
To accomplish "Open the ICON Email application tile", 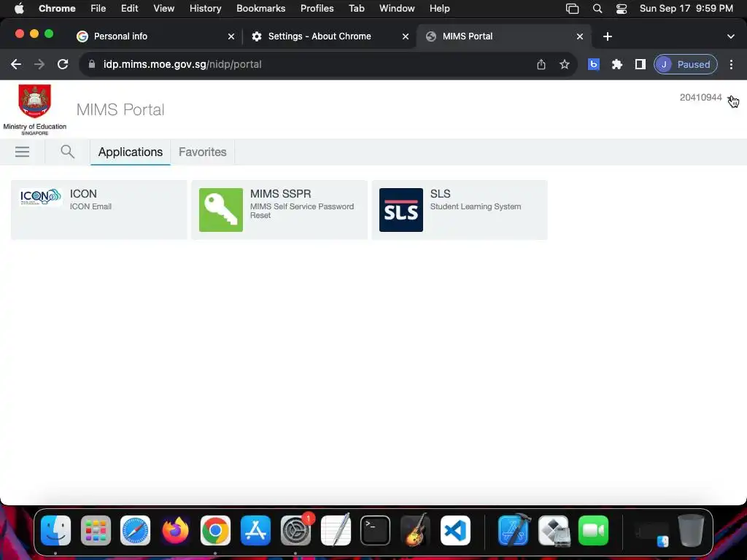I will tap(98, 209).
